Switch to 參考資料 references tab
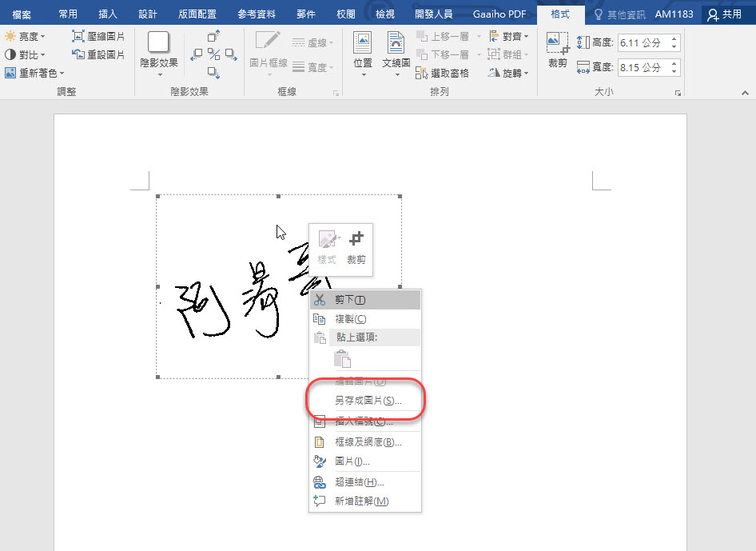 [257, 14]
